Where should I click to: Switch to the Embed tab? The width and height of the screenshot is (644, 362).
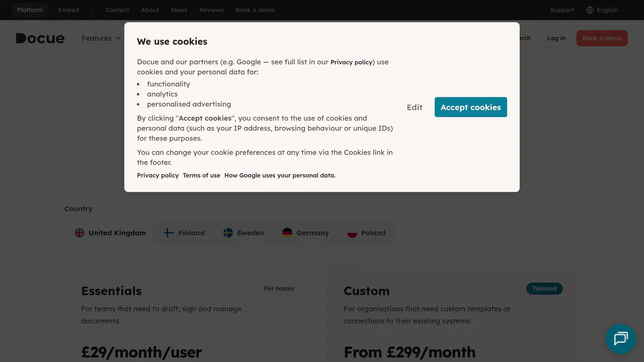click(68, 10)
